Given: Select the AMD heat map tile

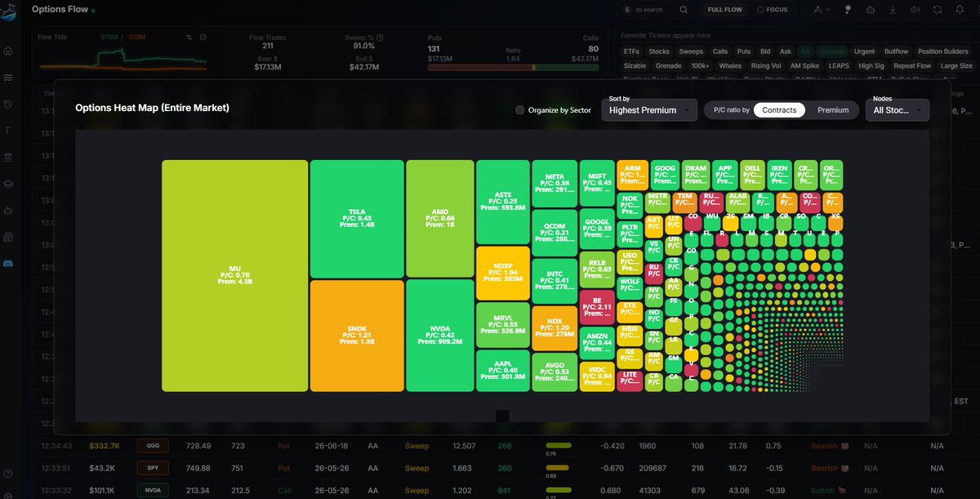Looking at the screenshot, I should coord(439,218).
